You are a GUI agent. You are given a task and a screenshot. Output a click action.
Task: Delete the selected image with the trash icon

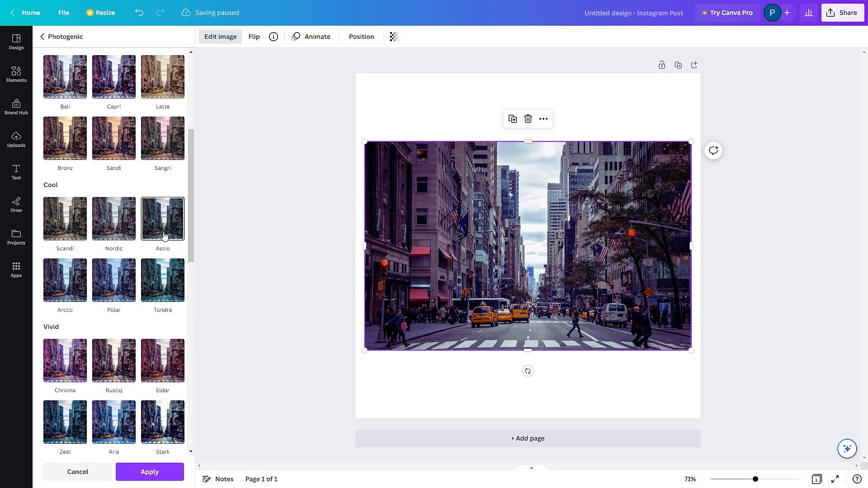[x=528, y=118]
